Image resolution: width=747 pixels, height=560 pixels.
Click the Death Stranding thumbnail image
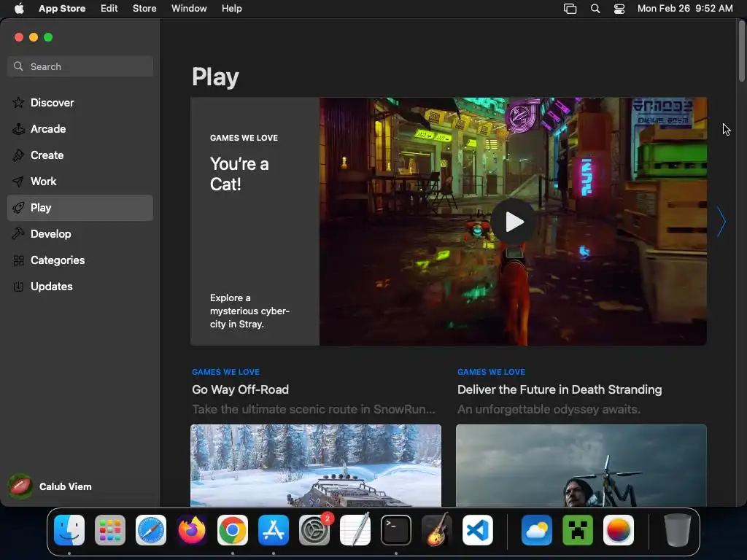tap(581, 465)
